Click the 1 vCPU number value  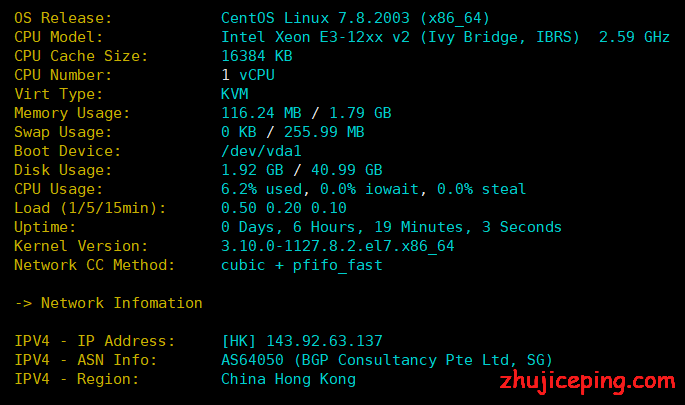(248, 75)
